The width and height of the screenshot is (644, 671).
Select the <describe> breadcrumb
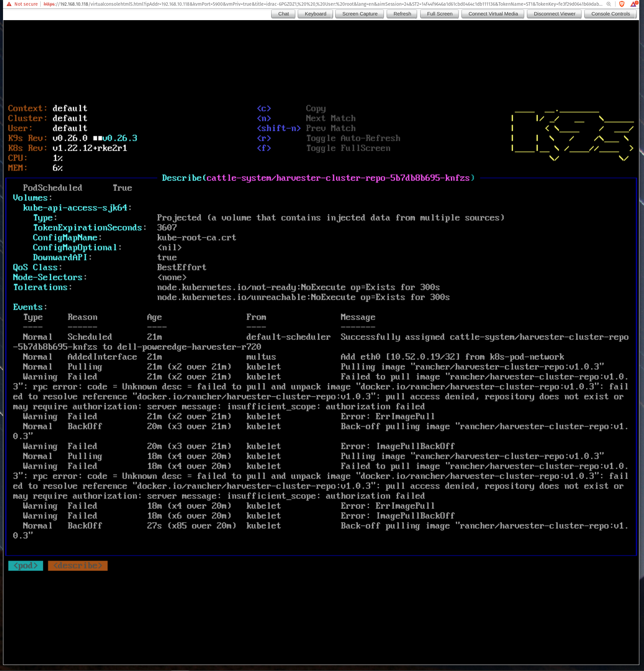click(78, 566)
